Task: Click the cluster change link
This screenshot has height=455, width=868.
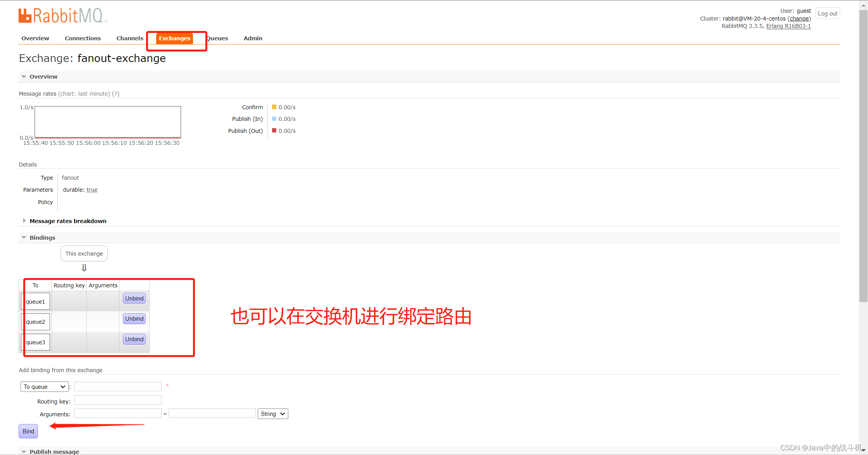Action: point(799,19)
